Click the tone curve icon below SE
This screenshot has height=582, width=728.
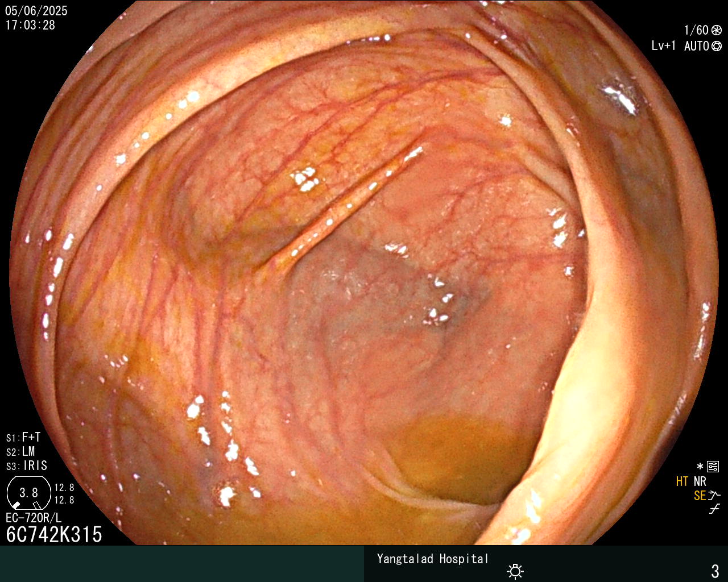click(714, 509)
